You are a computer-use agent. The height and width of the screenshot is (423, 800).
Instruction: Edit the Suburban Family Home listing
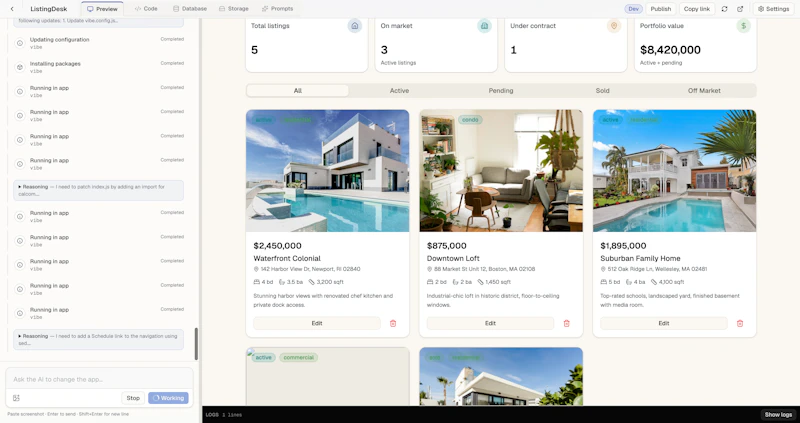(x=664, y=323)
